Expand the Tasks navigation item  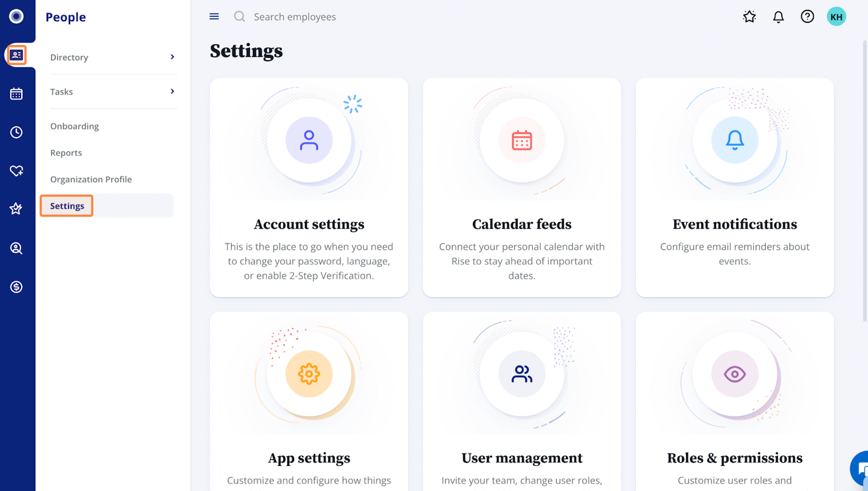click(172, 91)
